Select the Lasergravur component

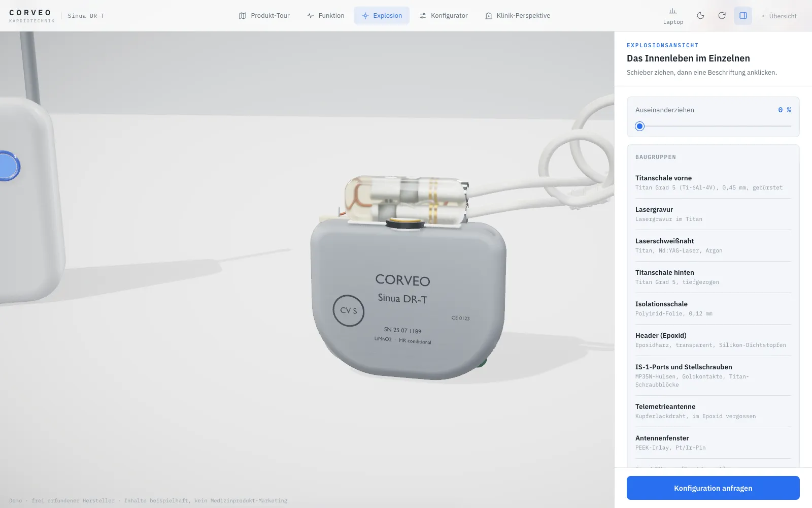click(x=713, y=214)
